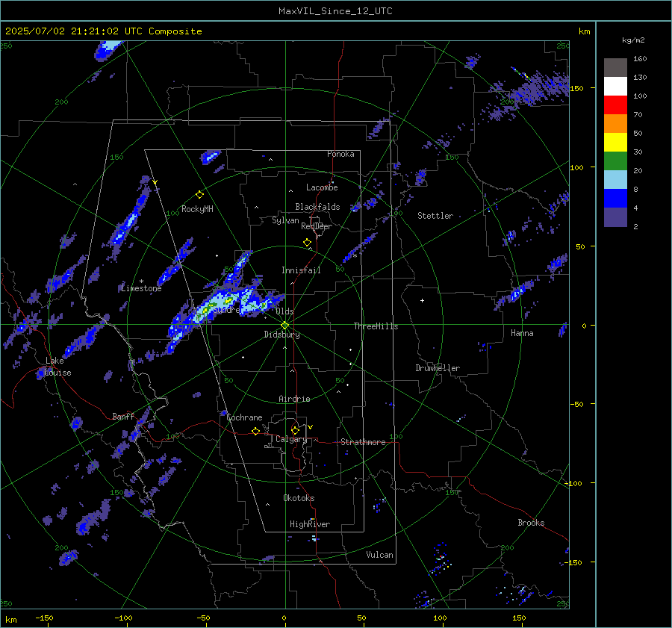The width and height of the screenshot is (672, 628).
Task: Click the yellow diamond marker near RockyMH
Action: pyautogui.click(x=199, y=195)
